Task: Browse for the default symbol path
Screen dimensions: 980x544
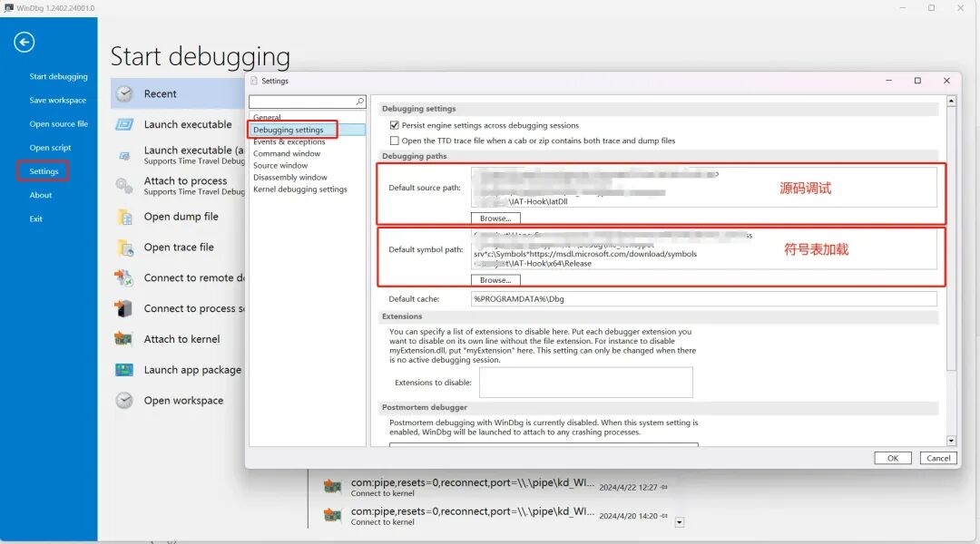Action: pos(495,280)
